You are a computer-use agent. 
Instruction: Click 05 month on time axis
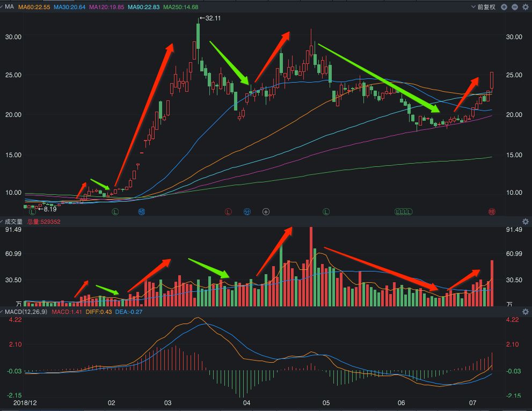tap(326, 403)
